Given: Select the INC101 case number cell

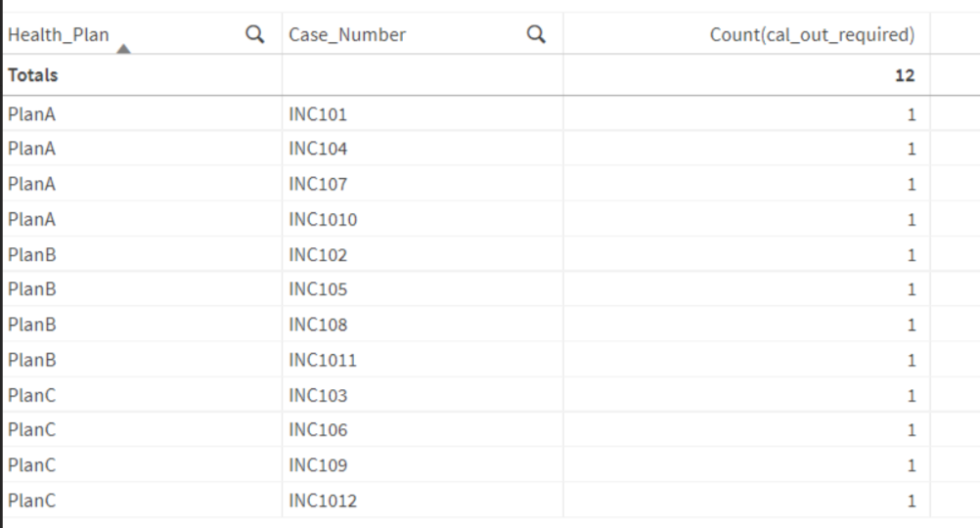Looking at the screenshot, I should click(318, 114).
